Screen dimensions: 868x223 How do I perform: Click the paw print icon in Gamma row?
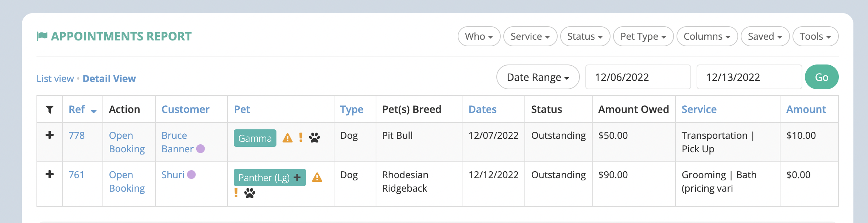(314, 138)
